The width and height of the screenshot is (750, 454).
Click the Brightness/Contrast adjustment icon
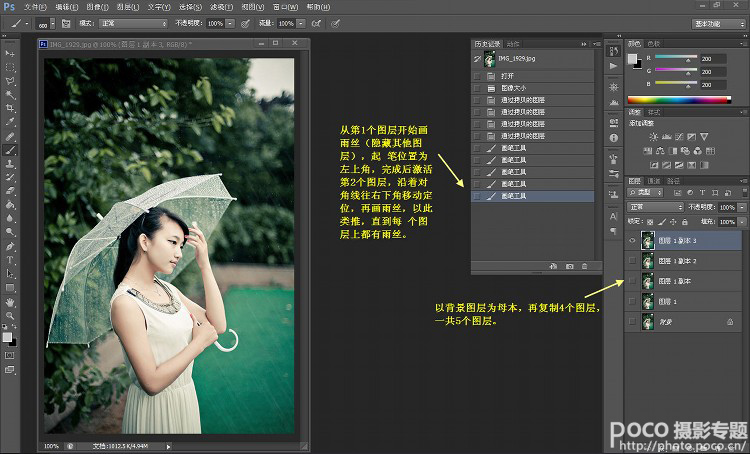pyautogui.click(x=653, y=137)
